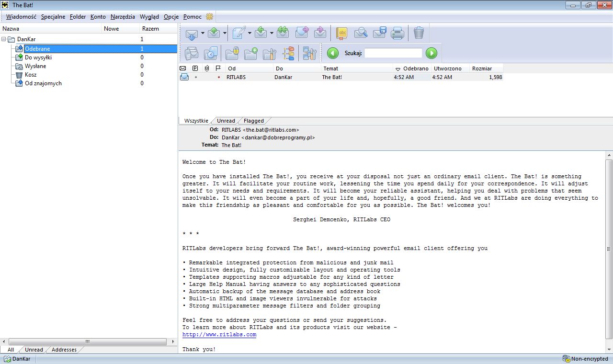Switch to the Unread tab above the preview
Viewport: 613px width, 364px height.
coord(226,120)
